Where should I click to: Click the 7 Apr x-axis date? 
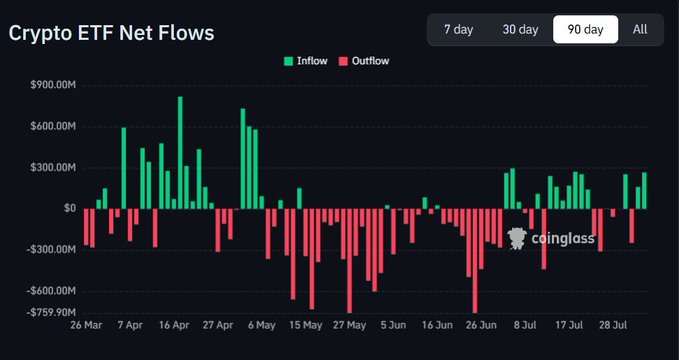[130, 325]
